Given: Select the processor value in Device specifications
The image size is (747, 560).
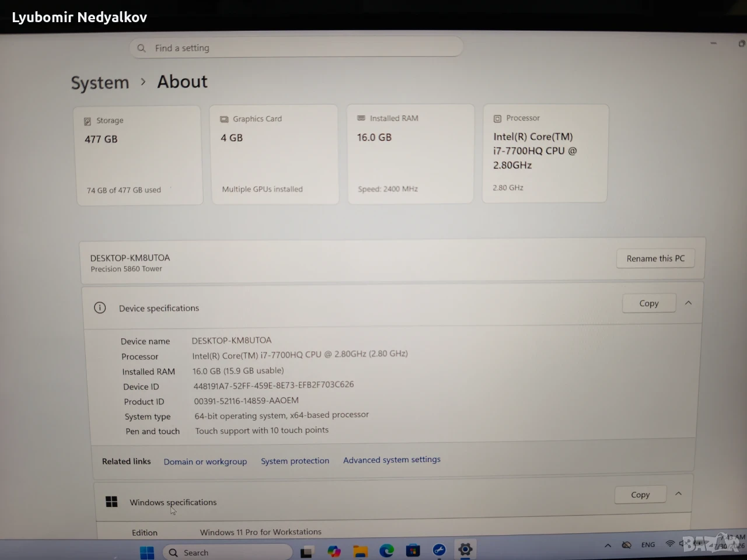Looking at the screenshot, I should 300,354.
